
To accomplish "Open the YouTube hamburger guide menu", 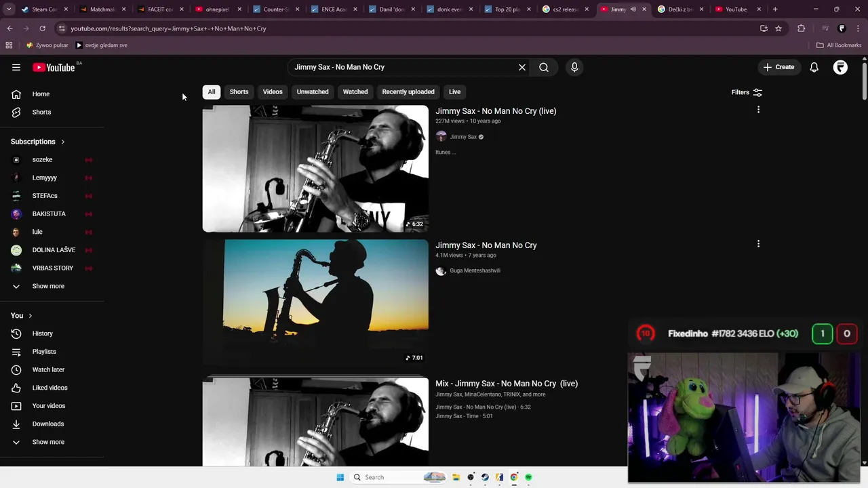I will click(x=16, y=67).
